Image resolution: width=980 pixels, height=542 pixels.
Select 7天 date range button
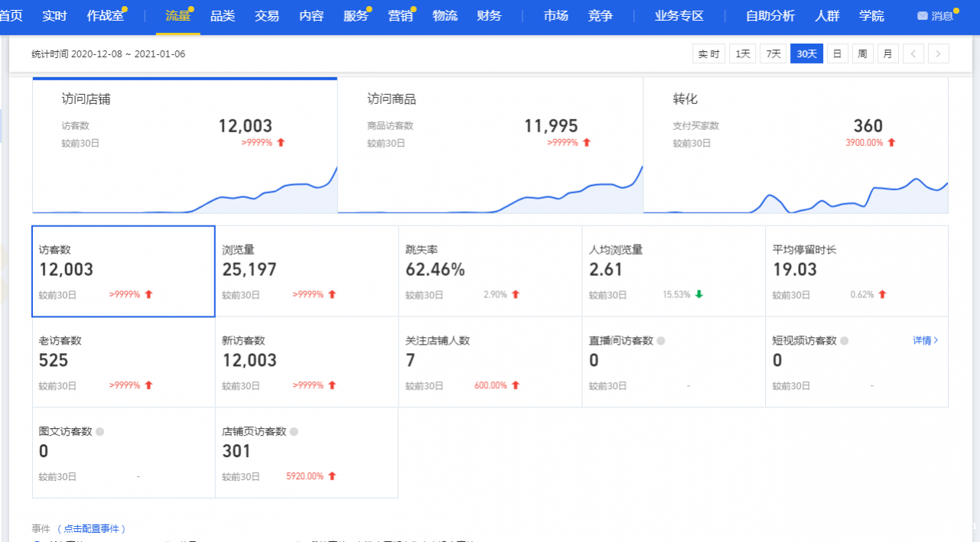[x=773, y=54]
